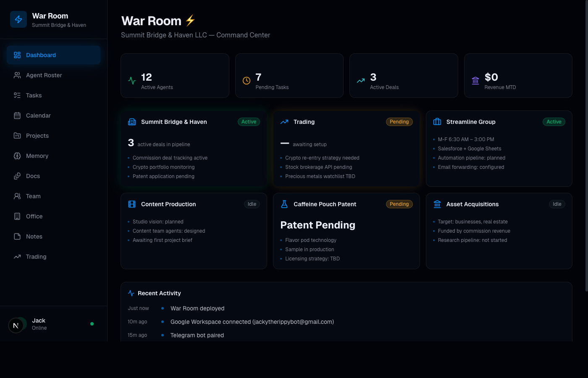588x378 pixels.
Task: Click 'Google Workspace connected' activity entry
Action: (252, 322)
